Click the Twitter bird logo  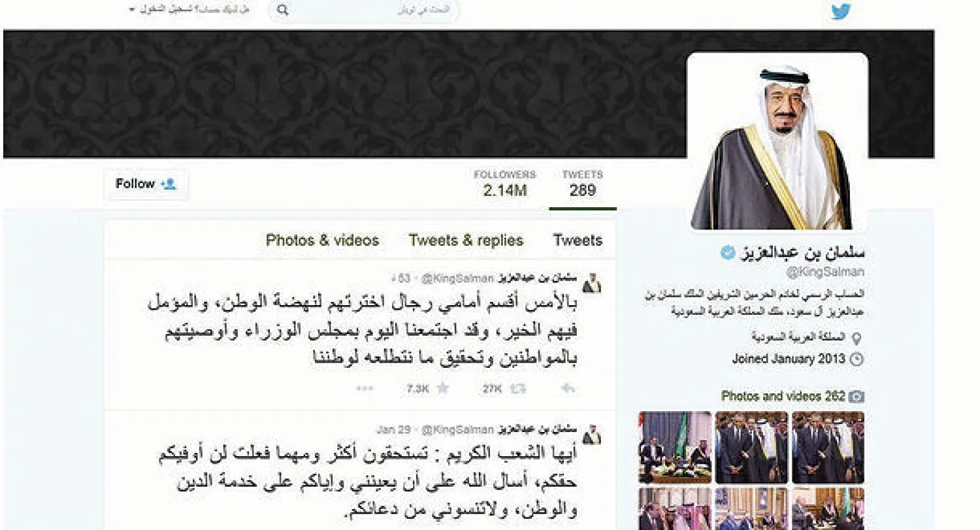coord(841,11)
